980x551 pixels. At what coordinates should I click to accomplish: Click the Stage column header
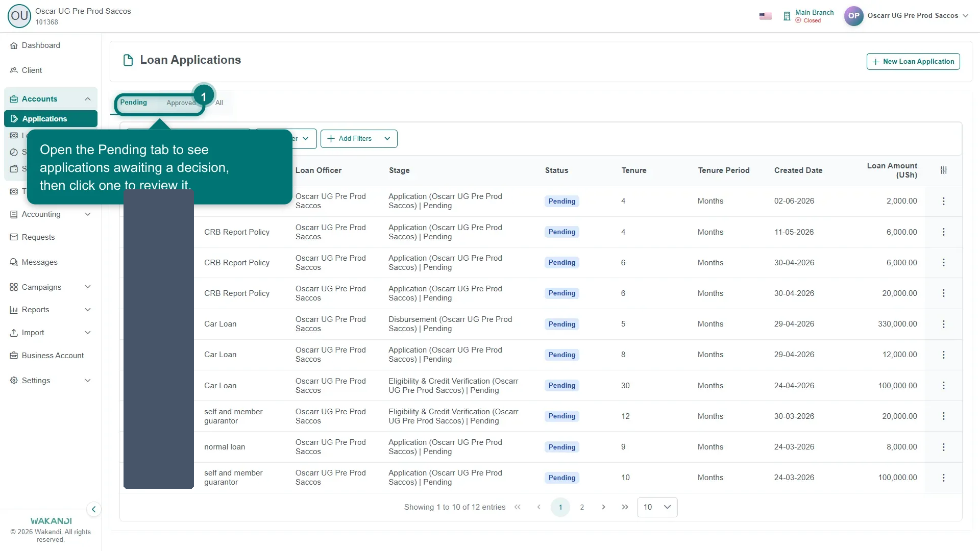tap(399, 170)
